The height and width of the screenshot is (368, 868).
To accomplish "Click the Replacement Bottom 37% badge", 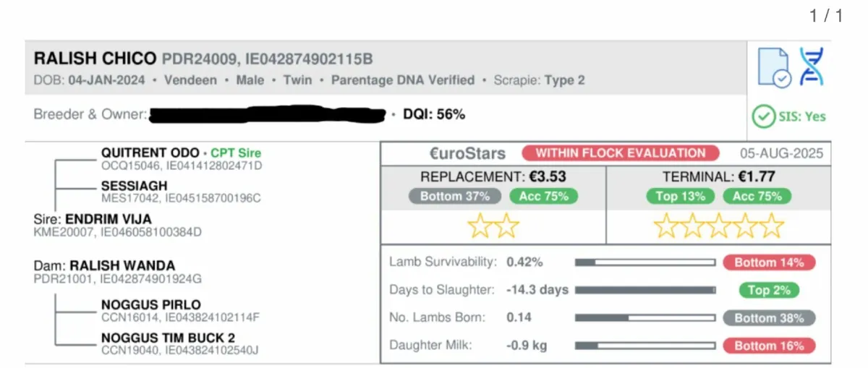I will (x=455, y=196).
